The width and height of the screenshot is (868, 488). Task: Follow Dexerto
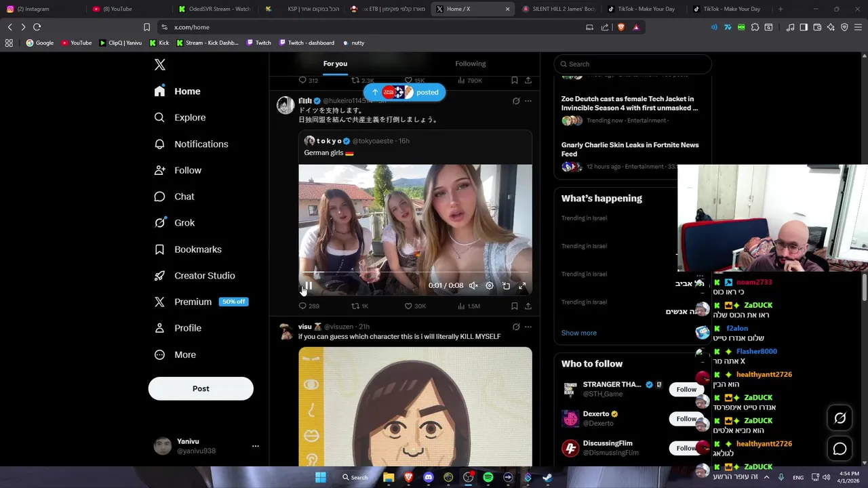(686, 419)
